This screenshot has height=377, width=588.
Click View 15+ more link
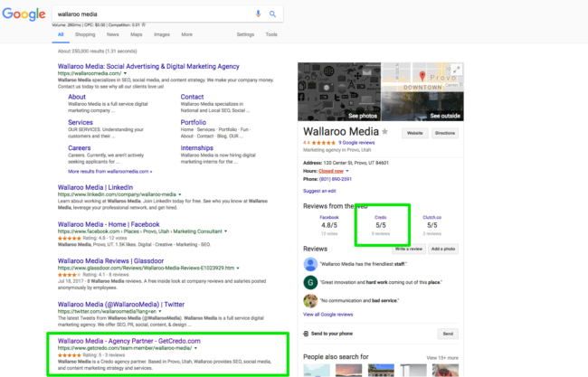tap(442, 358)
